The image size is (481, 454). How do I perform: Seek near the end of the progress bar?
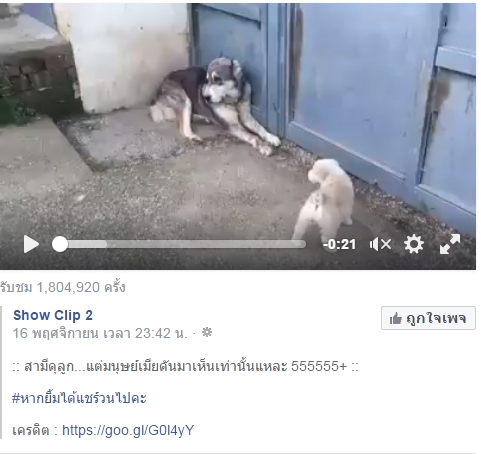pos(297,244)
